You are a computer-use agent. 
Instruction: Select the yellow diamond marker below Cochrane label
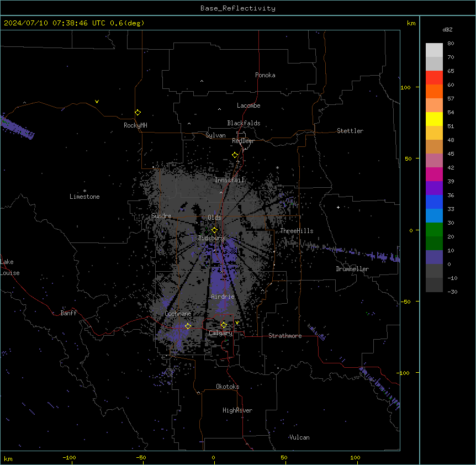[188, 326]
